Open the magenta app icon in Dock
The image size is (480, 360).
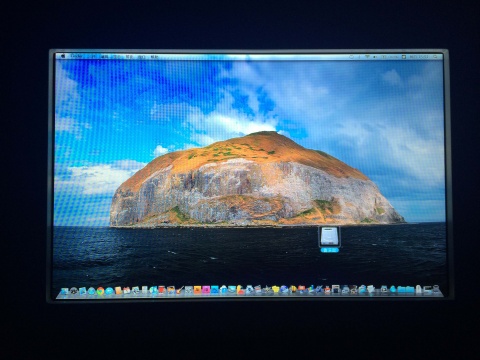click(x=206, y=290)
